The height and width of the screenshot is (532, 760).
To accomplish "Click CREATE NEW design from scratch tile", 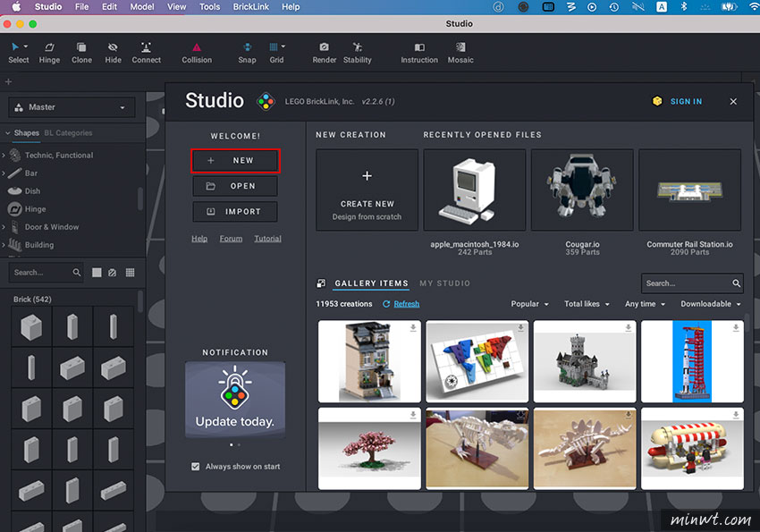I will pos(367,190).
